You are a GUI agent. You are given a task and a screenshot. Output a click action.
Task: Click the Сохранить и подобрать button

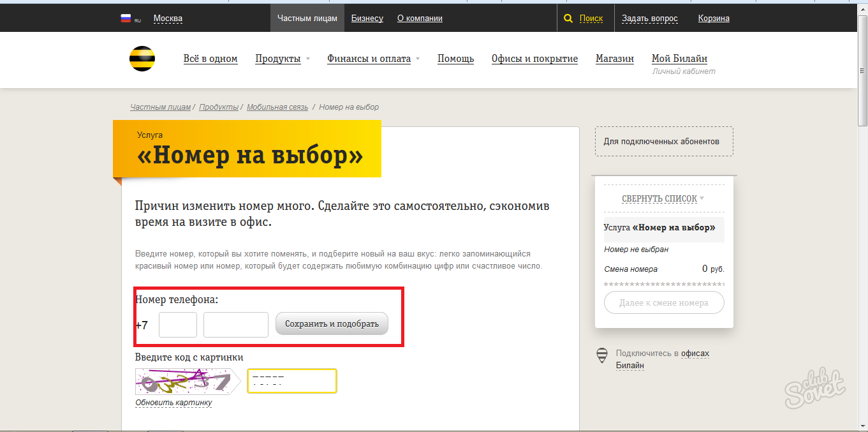[x=332, y=324]
